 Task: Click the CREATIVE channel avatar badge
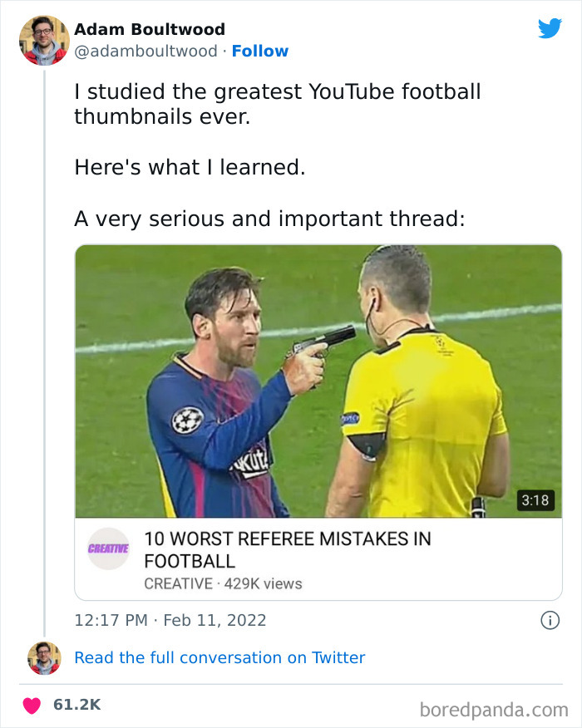click(107, 548)
